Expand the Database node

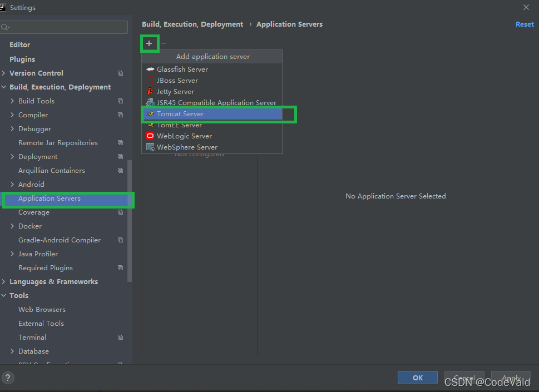coord(12,351)
